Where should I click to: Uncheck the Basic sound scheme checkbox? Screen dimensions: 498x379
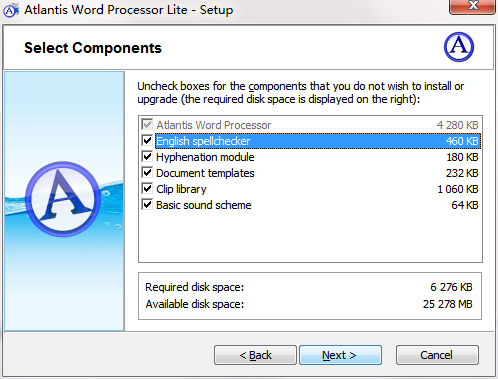tap(147, 205)
